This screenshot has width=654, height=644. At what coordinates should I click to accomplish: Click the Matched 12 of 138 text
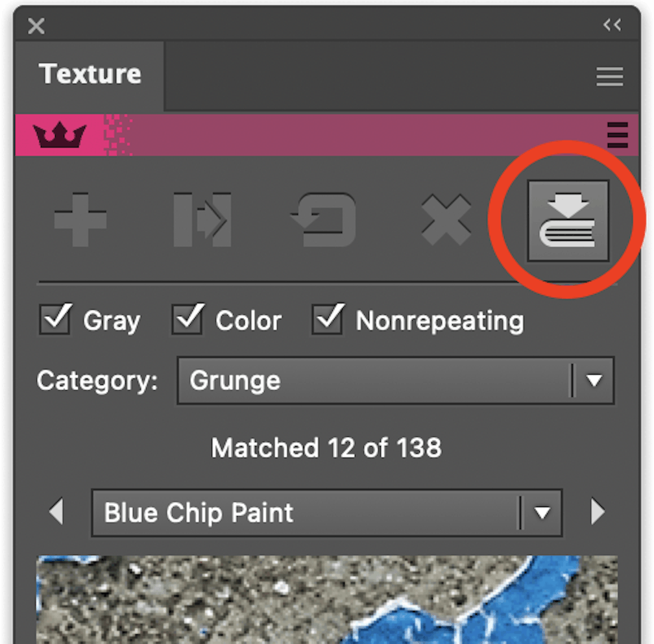point(326,448)
